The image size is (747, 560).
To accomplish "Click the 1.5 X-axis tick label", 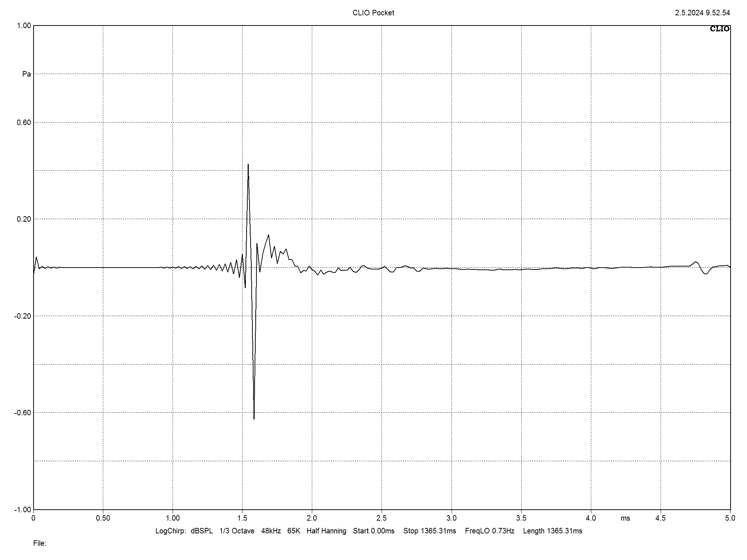I will (242, 518).
